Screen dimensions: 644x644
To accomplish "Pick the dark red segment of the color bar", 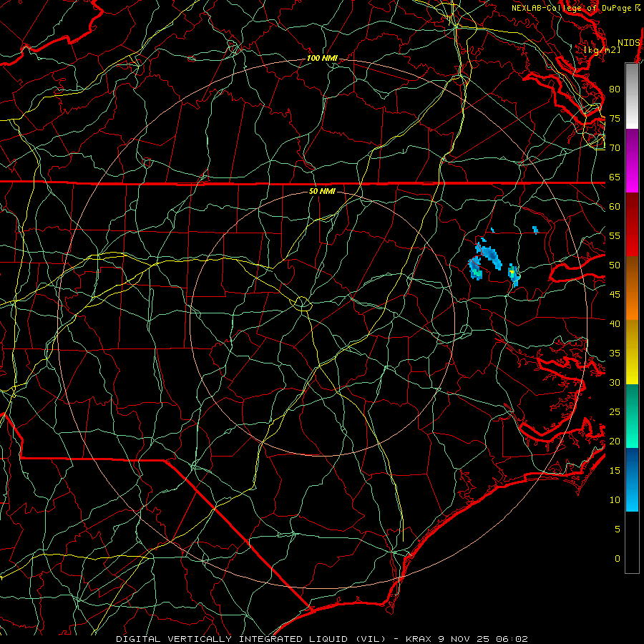I will tap(632, 224).
